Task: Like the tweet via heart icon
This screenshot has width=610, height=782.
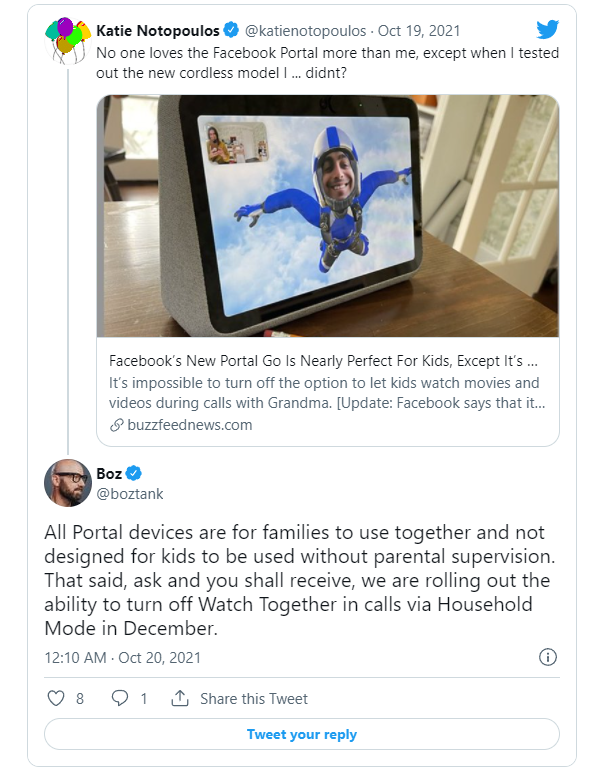Action: click(x=56, y=698)
